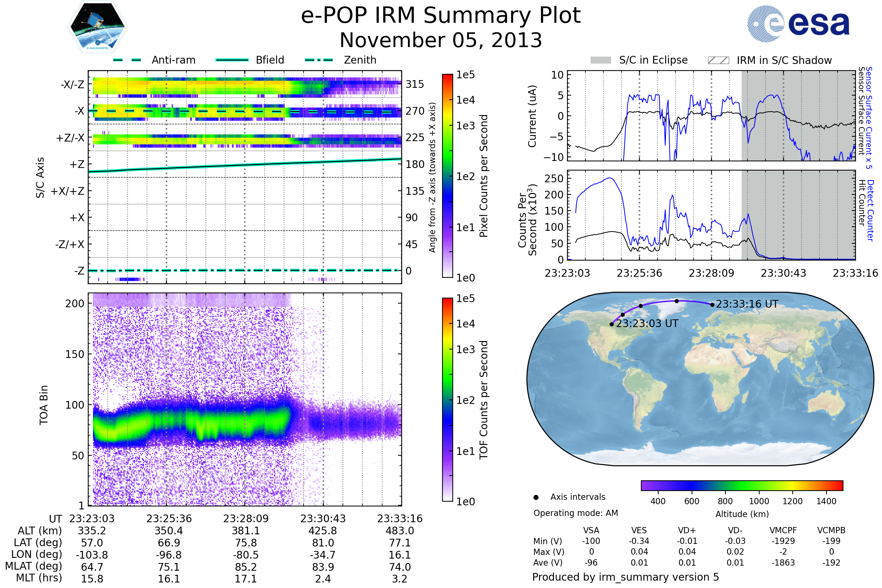Click the Anti-ram dashed legend line
882x588 pixels.
(127, 60)
